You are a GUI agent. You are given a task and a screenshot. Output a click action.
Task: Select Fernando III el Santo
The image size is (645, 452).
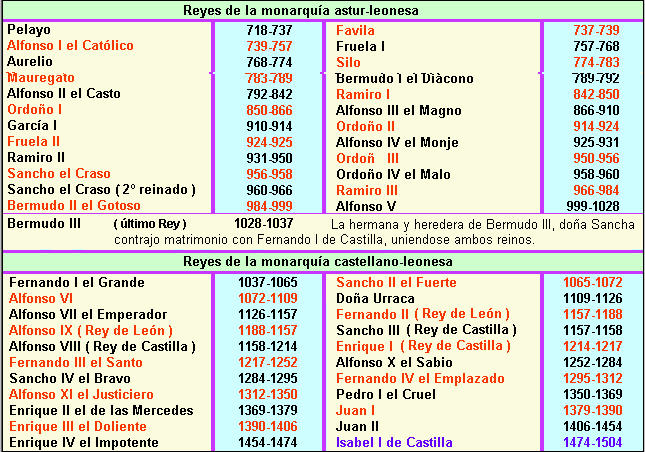click(x=76, y=362)
